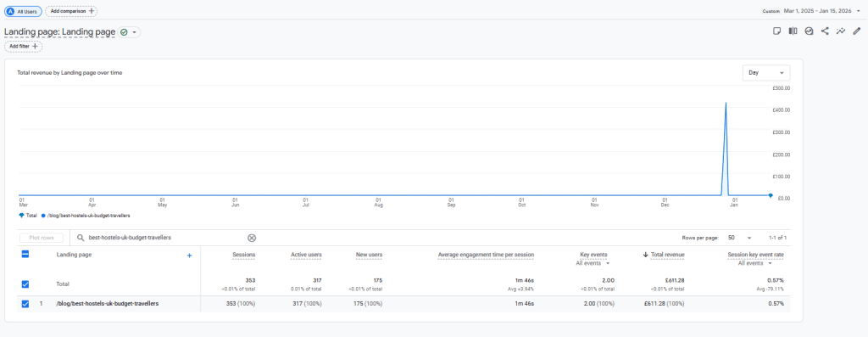Click the Avg +3.94% text in Total row

tap(522, 289)
